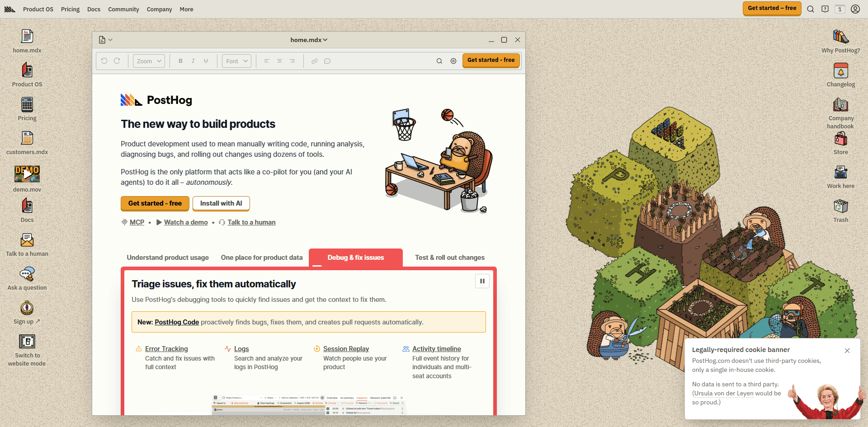Screen dimensions: 868x427
Task: Select Test & roll out changes tab
Action: [450, 258]
